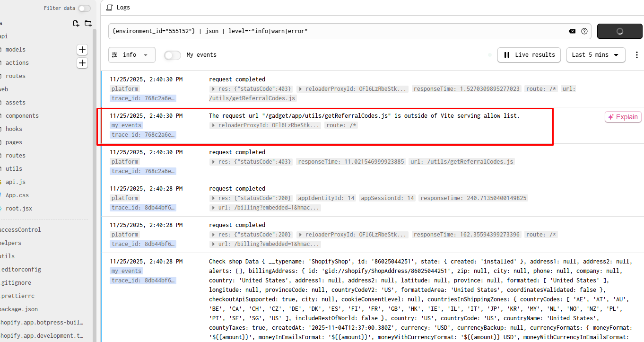Open the shopify.app.botpress-buil… file
The image size is (644, 342).
(42, 323)
